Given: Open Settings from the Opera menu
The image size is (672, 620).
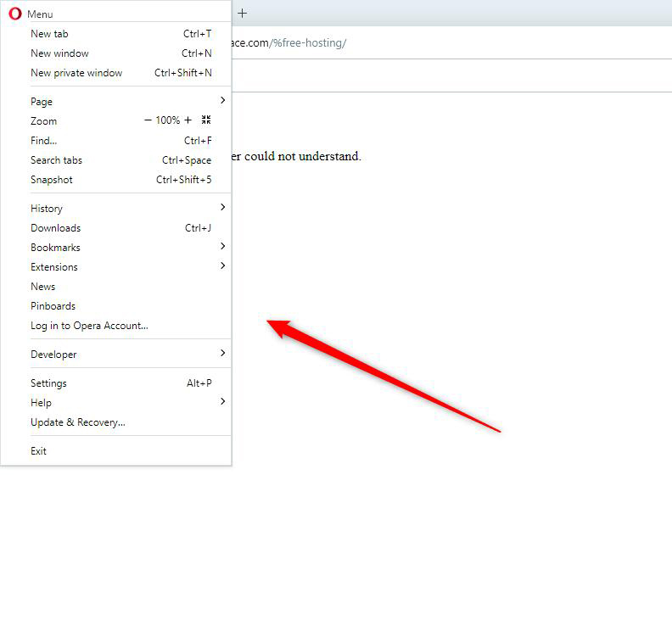Looking at the screenshot, I should tap(48, 383).
